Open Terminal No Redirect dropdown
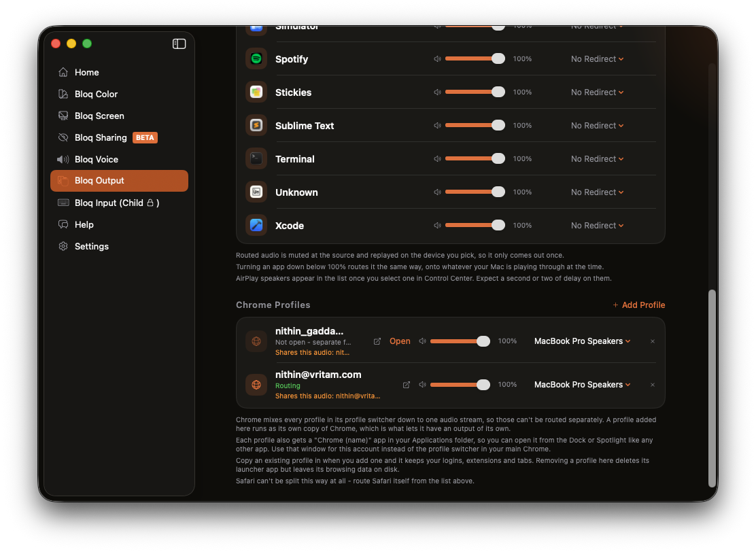Screen dimensions: 756x552 point(597,158)
